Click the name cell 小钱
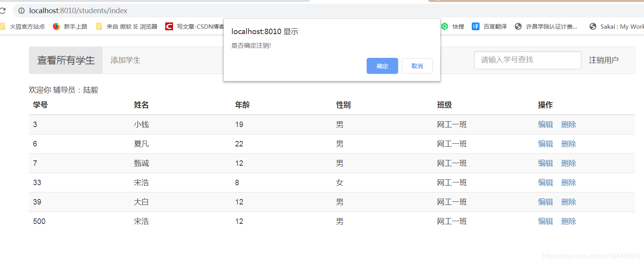The image size is (644, 263). [x=141, y=124]
